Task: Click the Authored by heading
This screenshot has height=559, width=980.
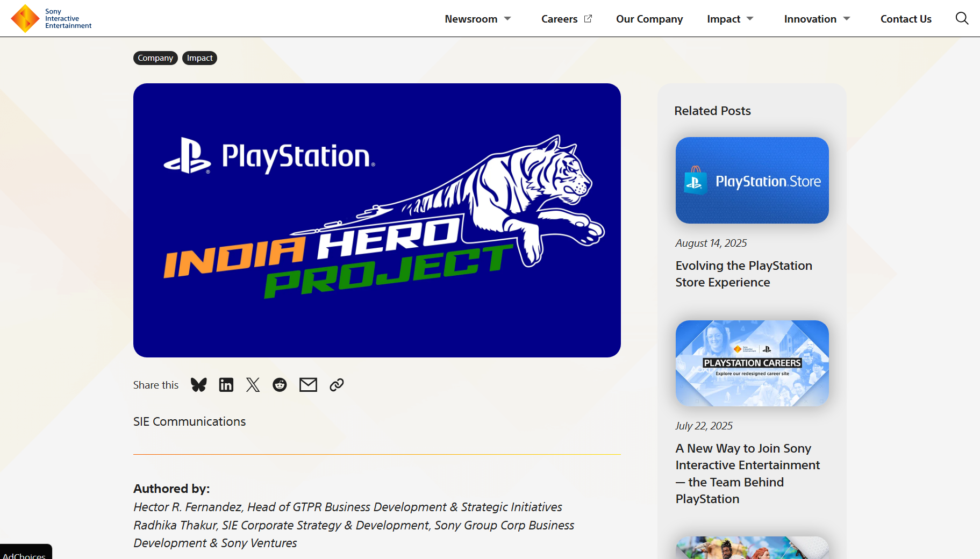Action: click(171, 489)
